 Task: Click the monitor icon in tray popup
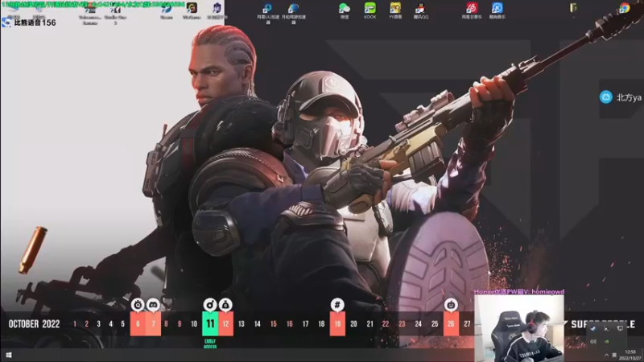[x=620, y=328]
